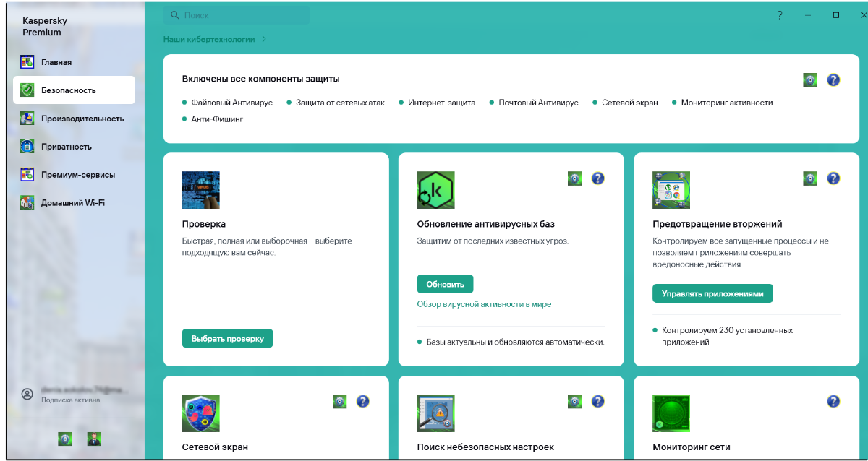The height and width of the screenshot is (461, 868).
Task: Click the Подписка активна account status
Action: coord(71,400)
